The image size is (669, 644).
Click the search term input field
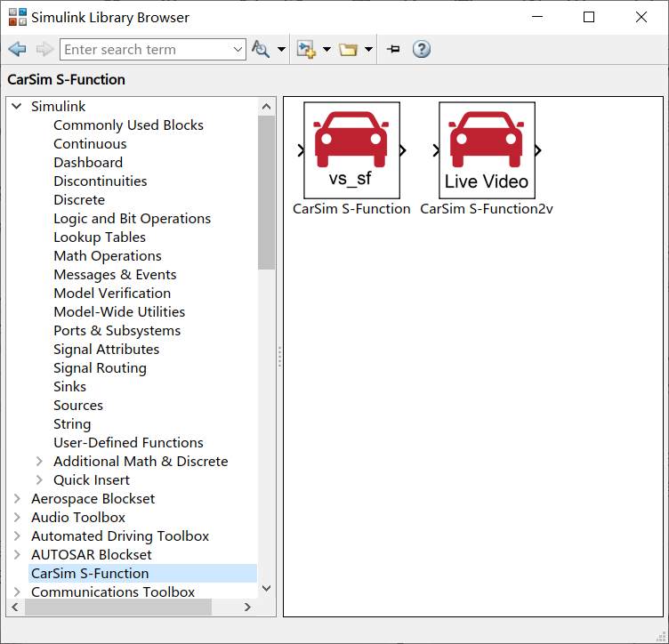[x=146, y=50]
